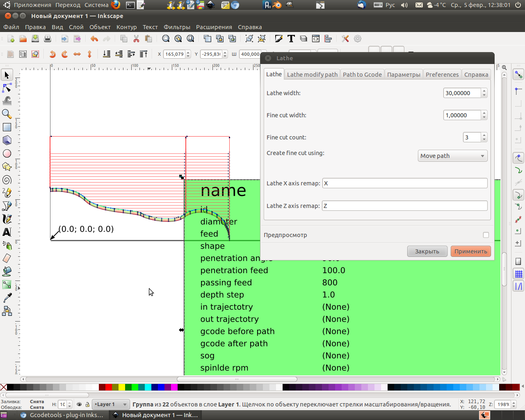Toggle Layer 1 visibility eye

click(79, 404)
